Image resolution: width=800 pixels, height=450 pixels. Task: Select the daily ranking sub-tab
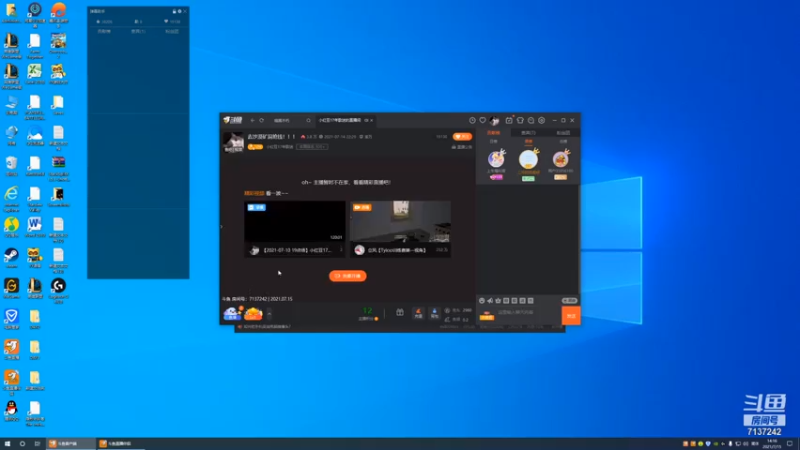[x=493, y=141]
